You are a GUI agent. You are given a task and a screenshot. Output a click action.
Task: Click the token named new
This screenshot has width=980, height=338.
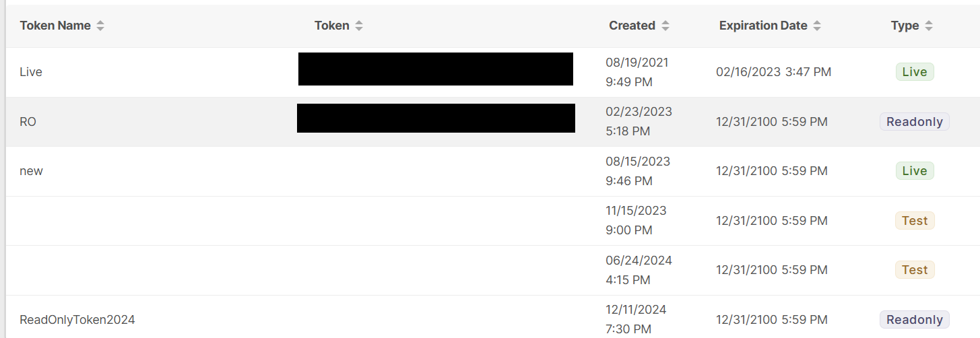click(31, 171)
